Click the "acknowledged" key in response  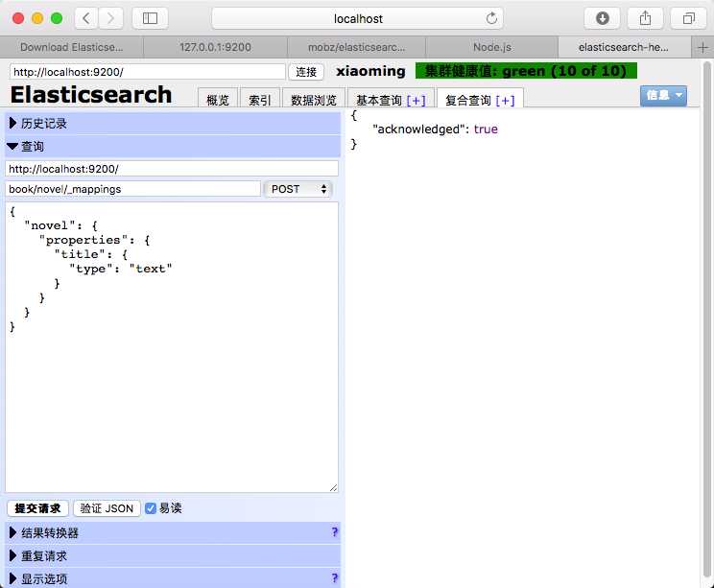pos(418,129)
